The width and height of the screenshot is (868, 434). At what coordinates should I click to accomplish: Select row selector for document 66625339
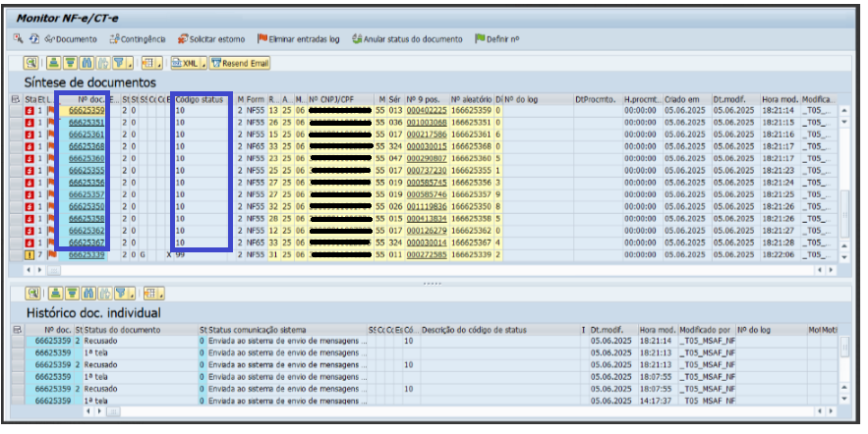click(x=16, y=255)
